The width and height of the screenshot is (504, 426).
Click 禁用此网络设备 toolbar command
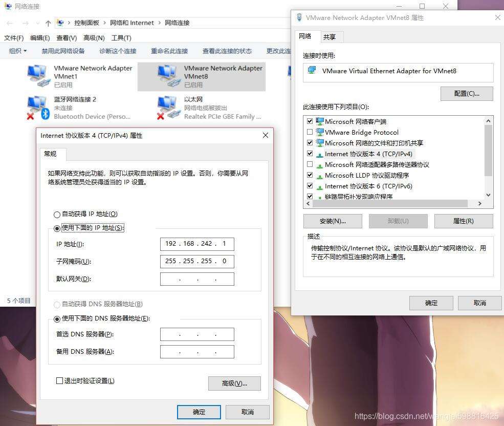(x=63, y=51)
